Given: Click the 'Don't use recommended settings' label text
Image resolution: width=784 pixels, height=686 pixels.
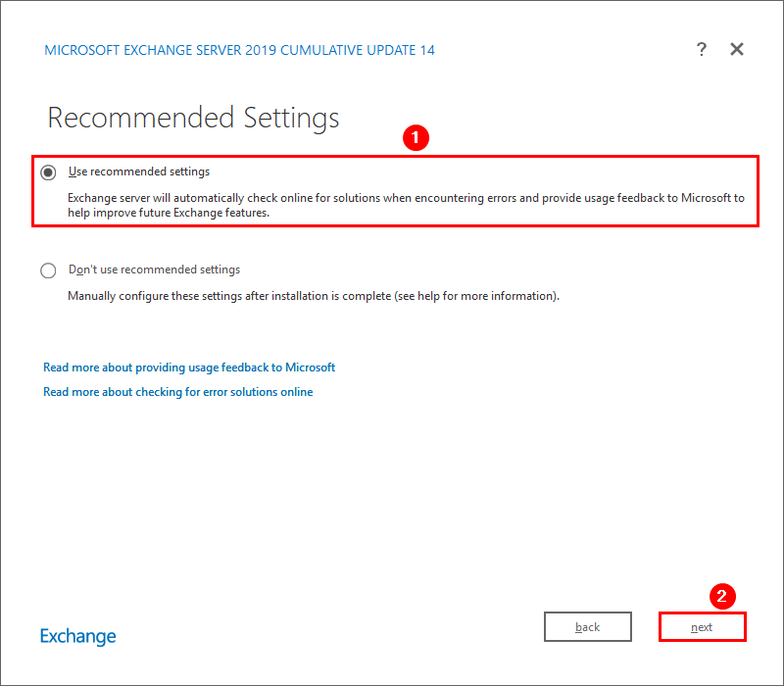Looking at the screenshot, I should pos(154,269).
